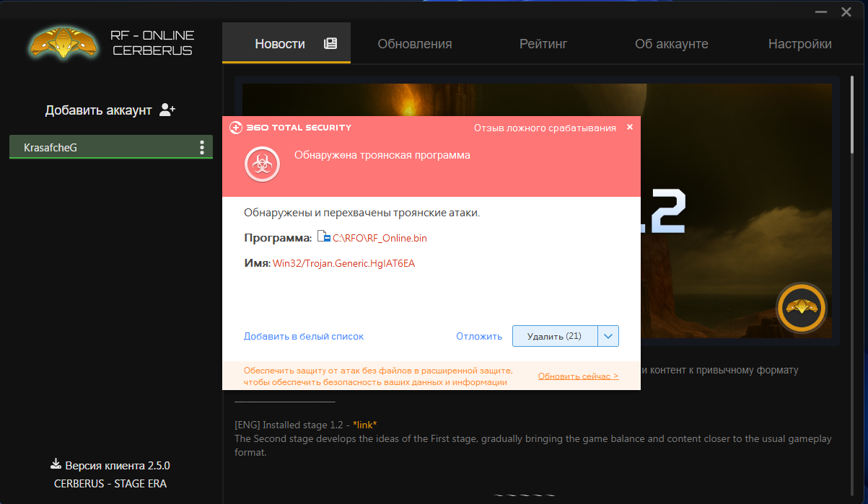Open KrasafcheG account three-dot menu

[201, 147]
